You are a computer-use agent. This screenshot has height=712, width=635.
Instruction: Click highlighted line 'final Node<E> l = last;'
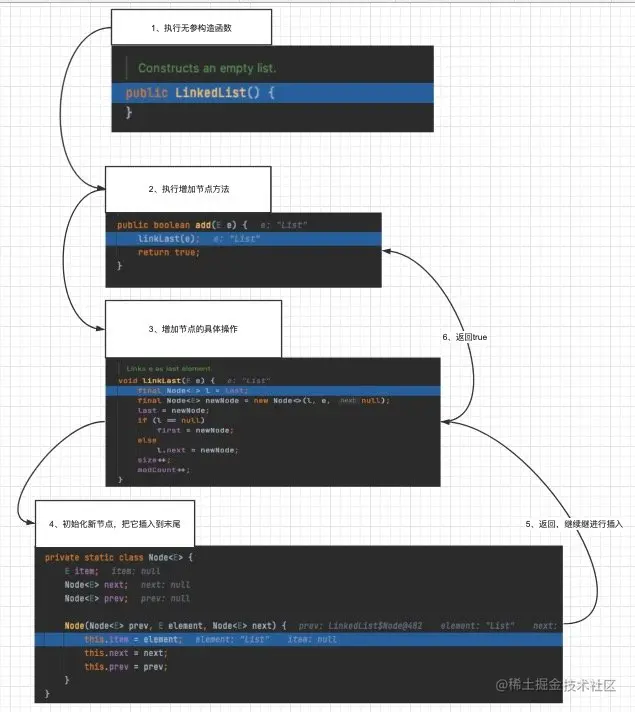[x=273, y=391]
